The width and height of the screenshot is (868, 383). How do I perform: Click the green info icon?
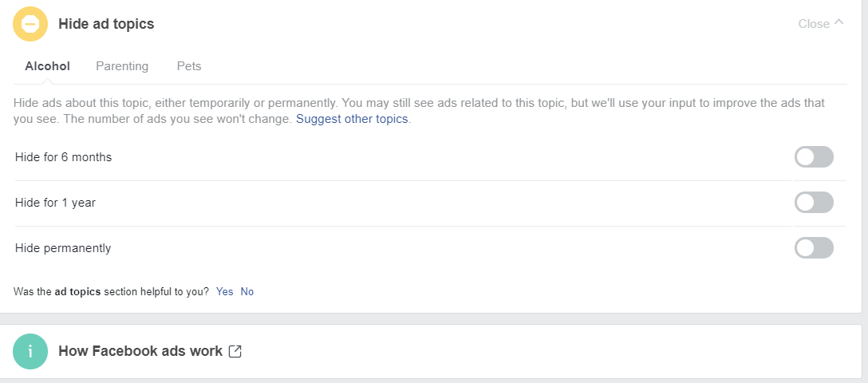(x=30, y=351)
